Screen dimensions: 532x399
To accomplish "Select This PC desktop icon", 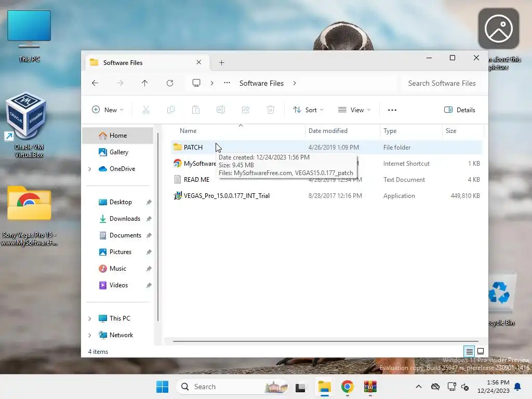I will (x=29, y=36).
